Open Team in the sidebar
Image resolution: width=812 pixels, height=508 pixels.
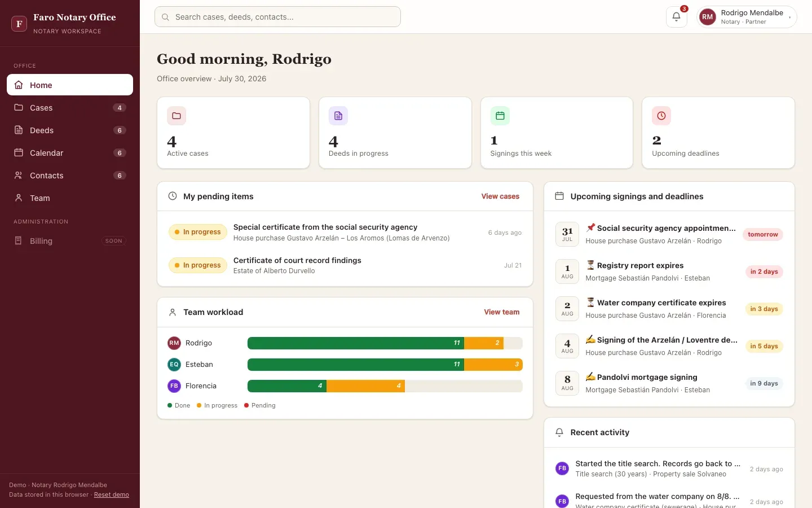click(x=70, y=198)
